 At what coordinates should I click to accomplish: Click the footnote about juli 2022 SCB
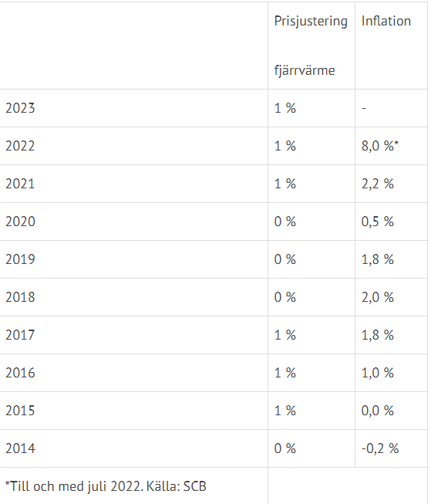[x=106, y=486]
